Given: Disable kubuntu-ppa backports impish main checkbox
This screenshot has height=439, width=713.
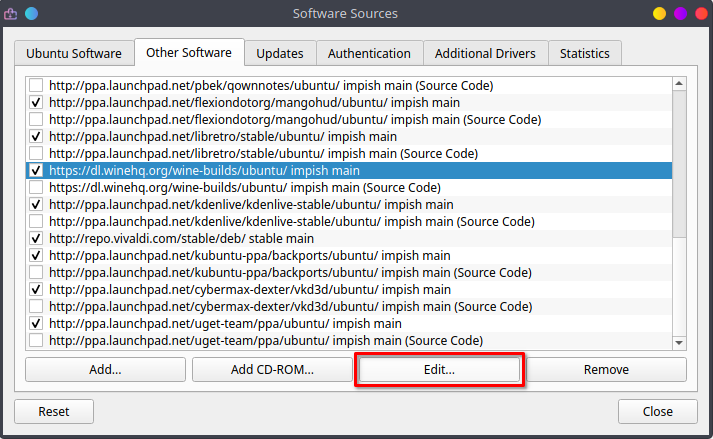Looking at the screenshot, I should 36,255.
